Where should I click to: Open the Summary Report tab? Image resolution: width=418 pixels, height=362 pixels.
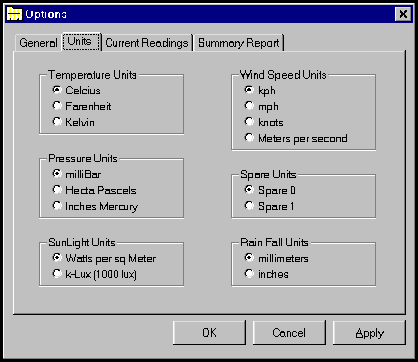click(x=239, y=43)
